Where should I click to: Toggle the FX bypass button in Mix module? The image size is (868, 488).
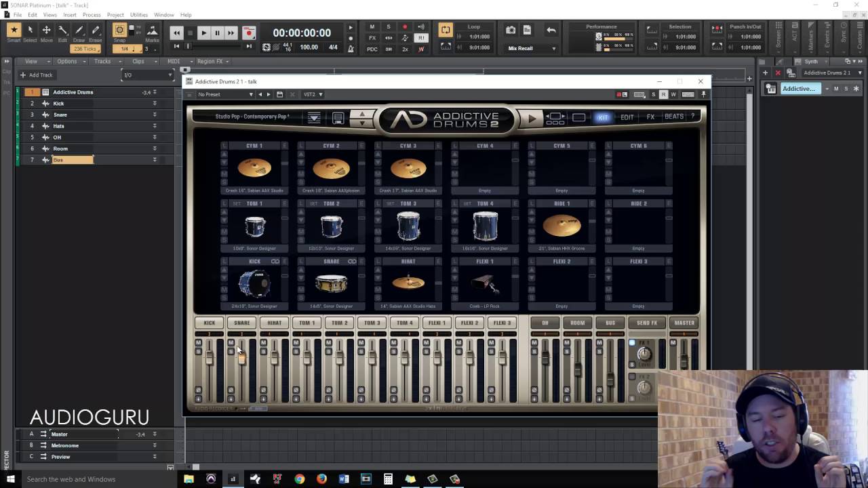click(372, 38)
